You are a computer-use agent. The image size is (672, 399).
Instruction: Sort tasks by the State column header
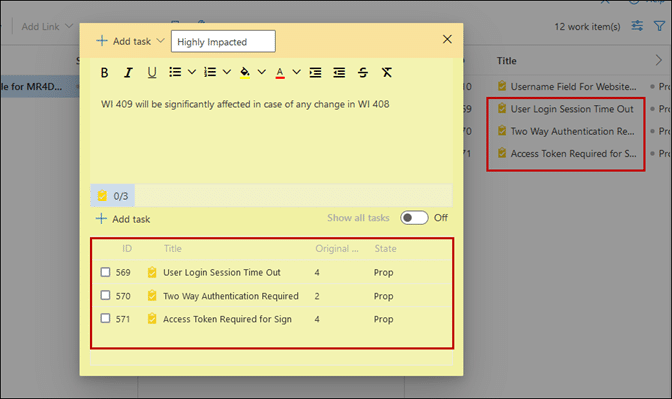pyautogui.click(x=385, y=249)
